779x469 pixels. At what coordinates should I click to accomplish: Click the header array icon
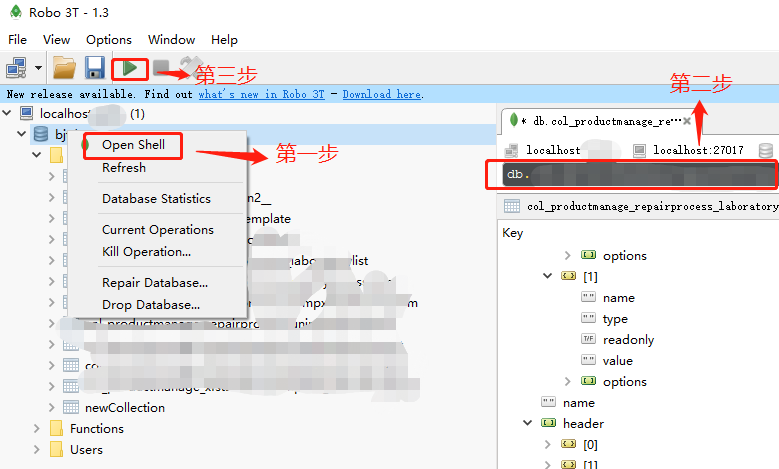(x=548, y=423)
